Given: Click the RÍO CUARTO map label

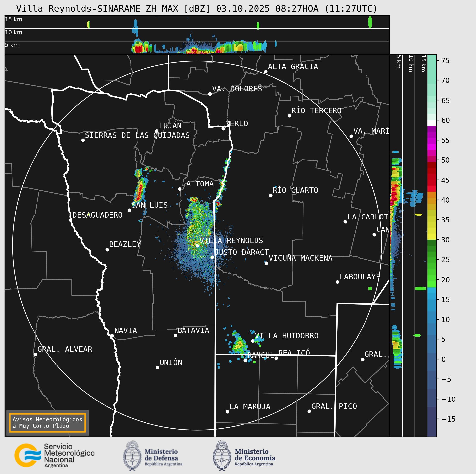Looking at the screenshot, I should [x=295, y=190].
